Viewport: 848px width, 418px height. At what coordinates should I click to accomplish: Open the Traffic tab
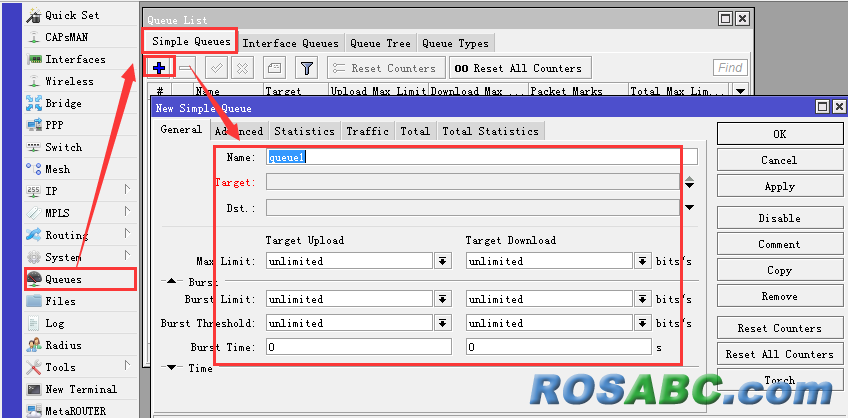coord(368,131)
